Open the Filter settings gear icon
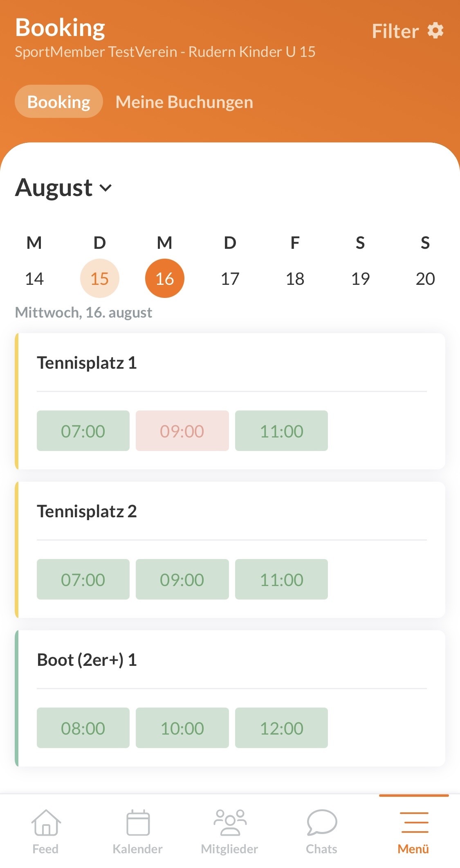This screenshot has height=868, width=460. (x=435, y=31)
